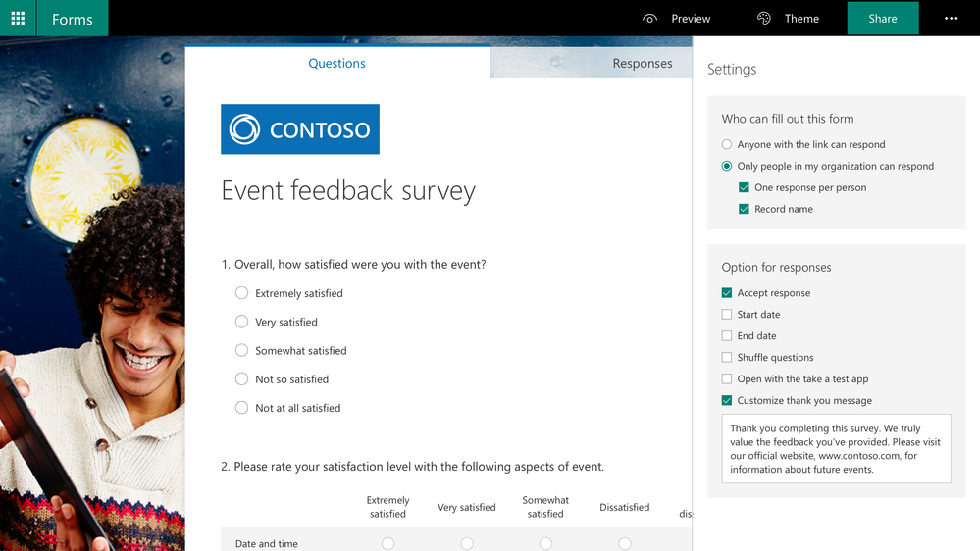Click the Who can fill out this form heading
This screenshot has width=980, height=551.
pos(788,119)
